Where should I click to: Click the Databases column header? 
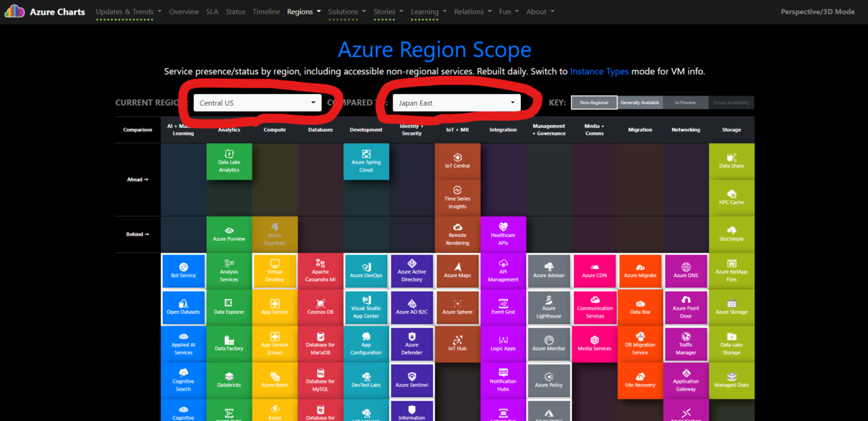click(x=320, y=130)
